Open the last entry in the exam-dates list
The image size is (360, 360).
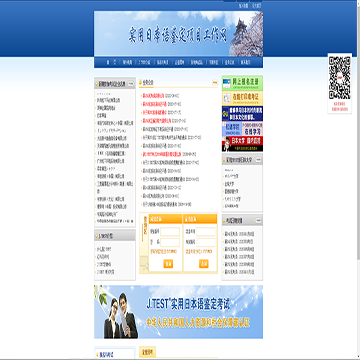point(239,272)
